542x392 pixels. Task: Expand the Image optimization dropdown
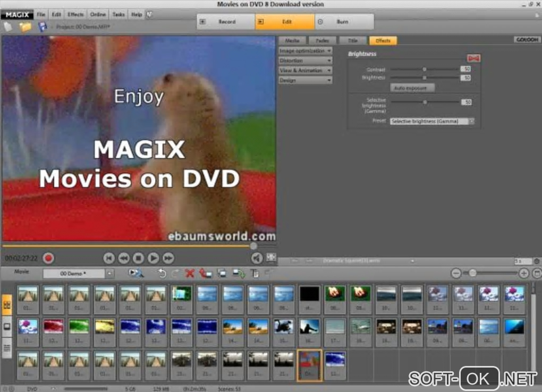[305, 51]
